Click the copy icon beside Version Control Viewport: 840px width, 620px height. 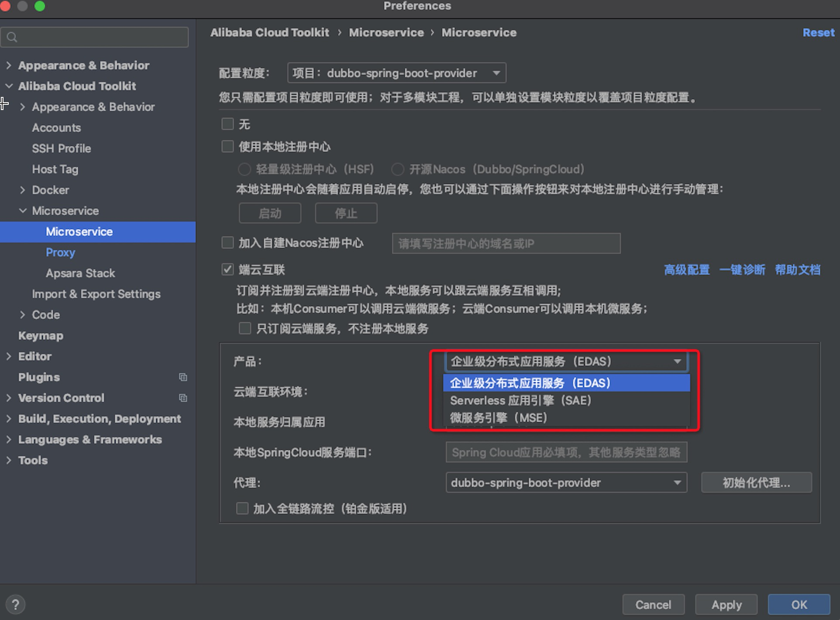183,398
